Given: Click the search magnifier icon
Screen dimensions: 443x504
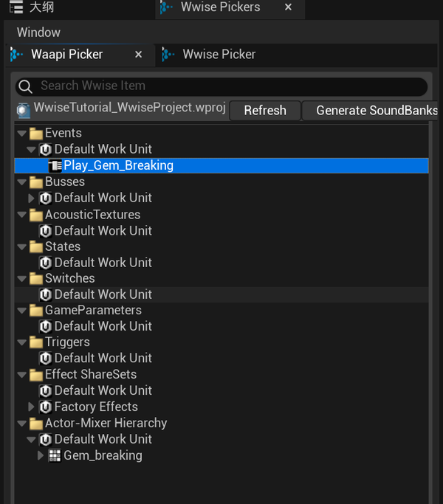Looking at the screenshot, I should coord(26,86).
